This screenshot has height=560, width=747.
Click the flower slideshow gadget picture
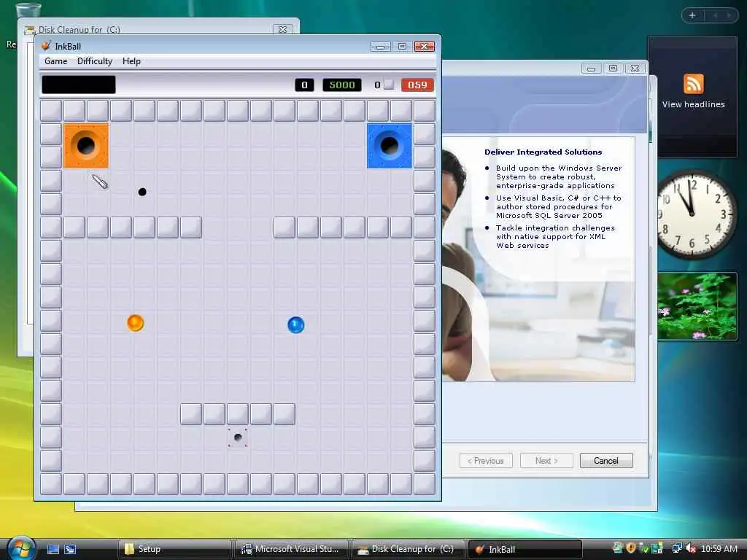point(697,306)
